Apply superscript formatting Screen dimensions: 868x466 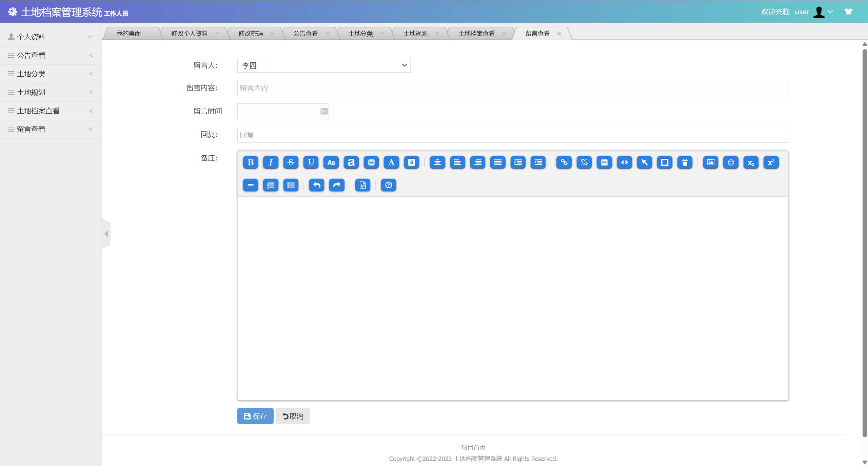(771, 162)
